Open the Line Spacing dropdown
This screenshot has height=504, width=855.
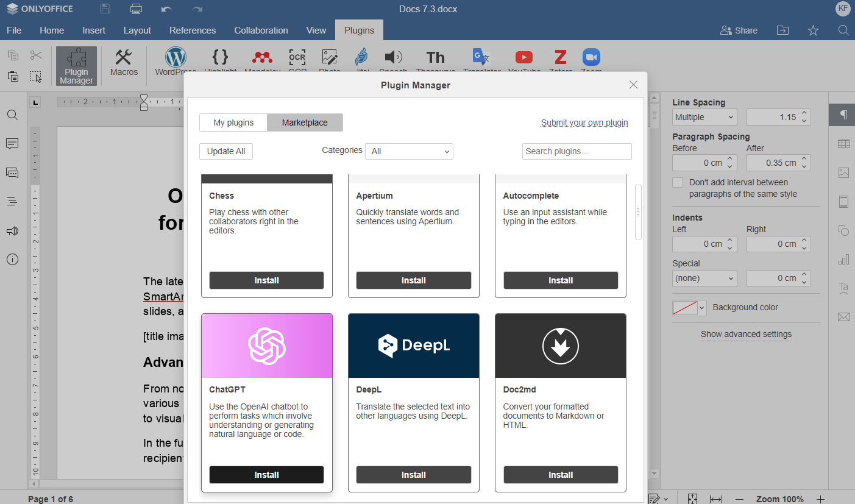pyautogui.click(x=704, y=116)
